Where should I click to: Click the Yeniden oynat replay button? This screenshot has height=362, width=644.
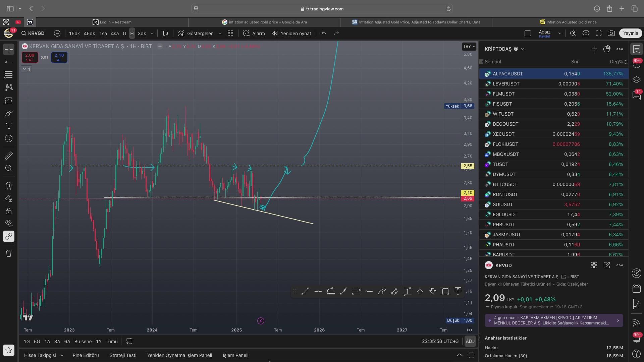tap(292, 33)
